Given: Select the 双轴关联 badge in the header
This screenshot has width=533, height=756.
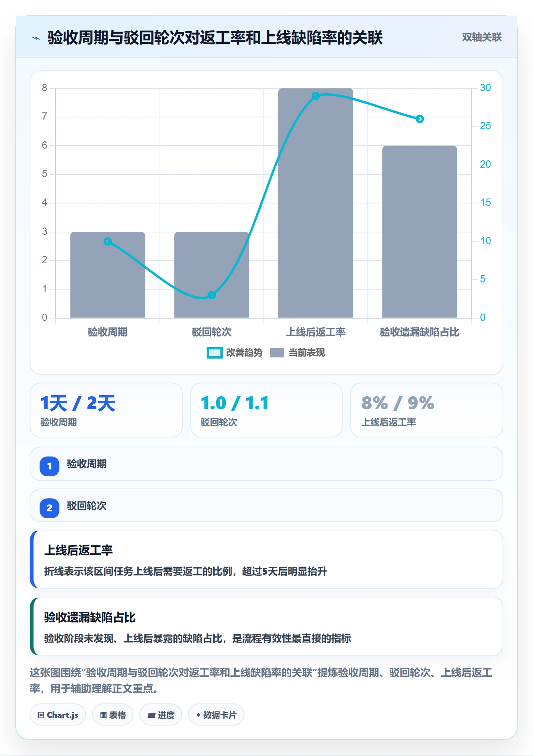Looking at the screenshot, I should 482,37.
